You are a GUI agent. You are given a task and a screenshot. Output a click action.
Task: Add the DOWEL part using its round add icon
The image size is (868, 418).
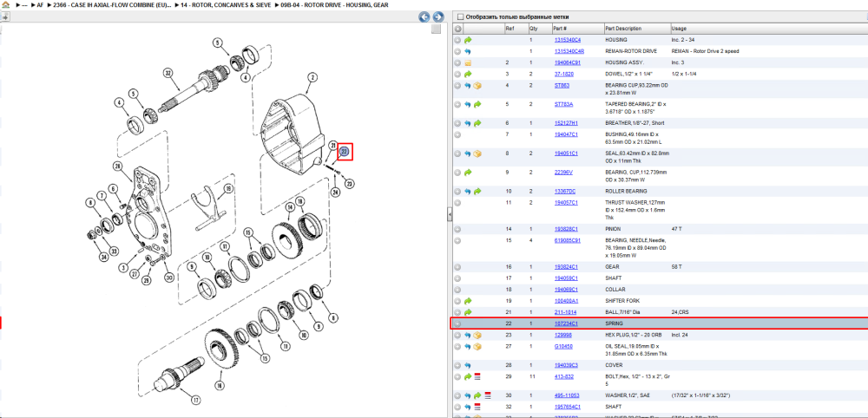[x=457, y=74]
